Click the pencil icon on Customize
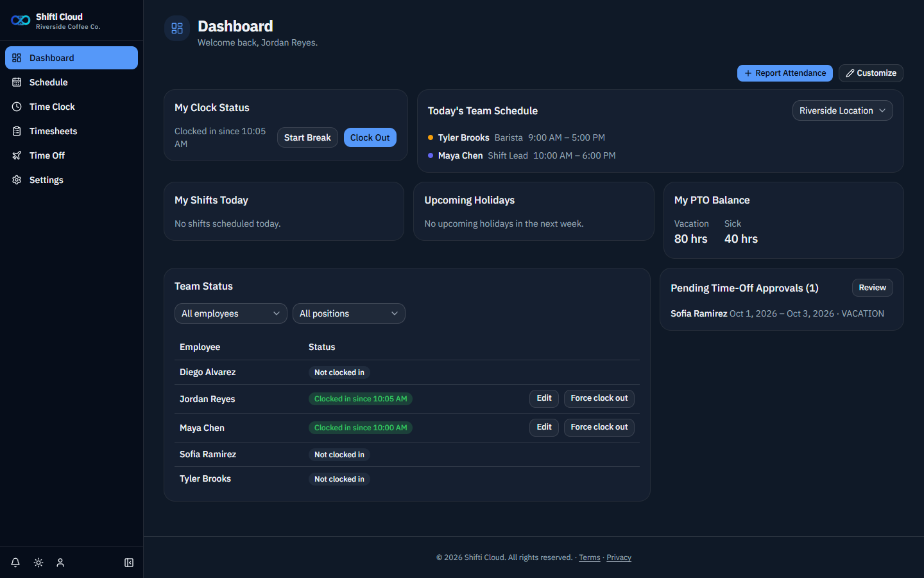Image resolution: width=924 pixels, height=578 pixels. click(x=850, y=73)
